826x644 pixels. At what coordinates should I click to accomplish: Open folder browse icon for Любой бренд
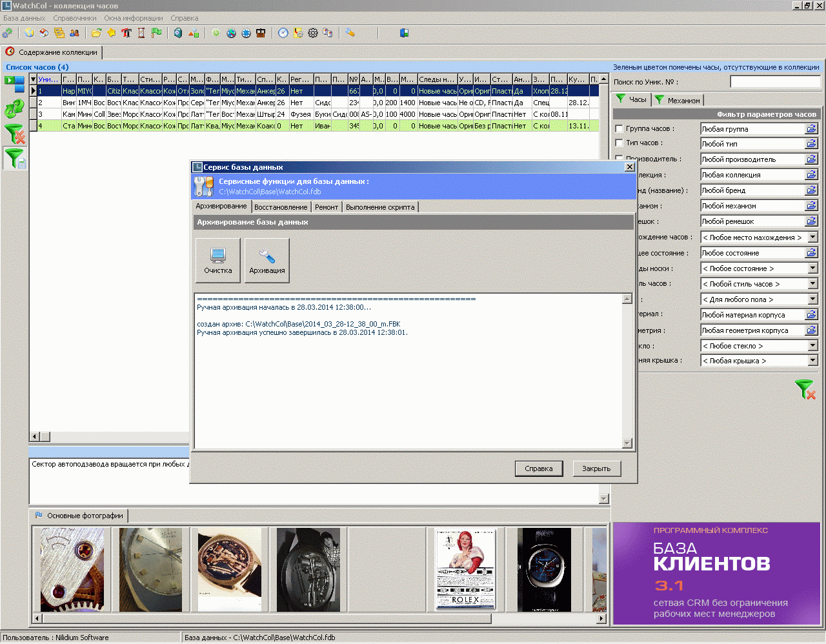click(811, 190)
